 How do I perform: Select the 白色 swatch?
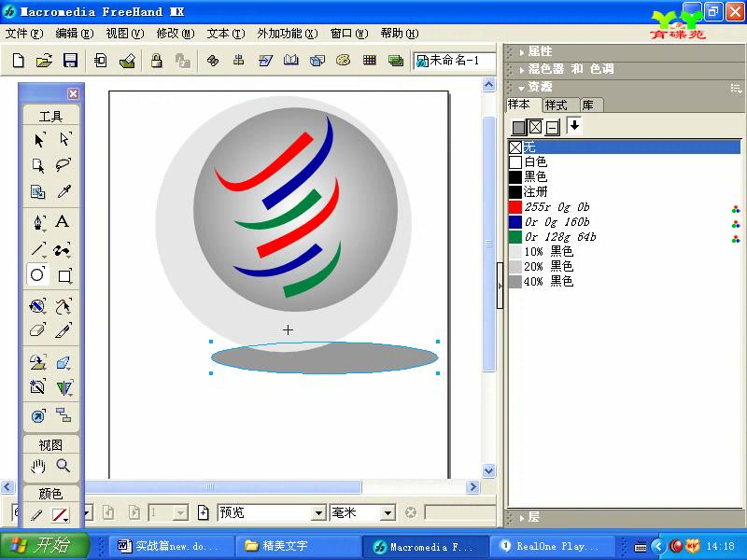(625, 161)
